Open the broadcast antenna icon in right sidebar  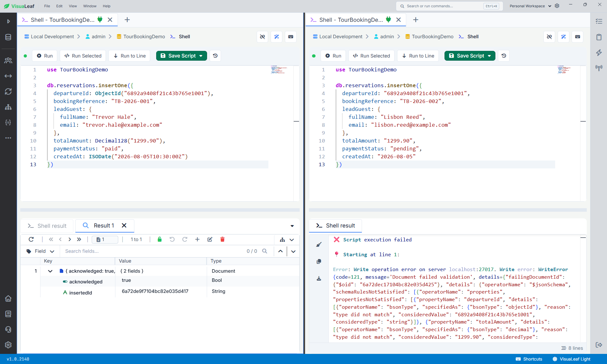pos(599,68)
